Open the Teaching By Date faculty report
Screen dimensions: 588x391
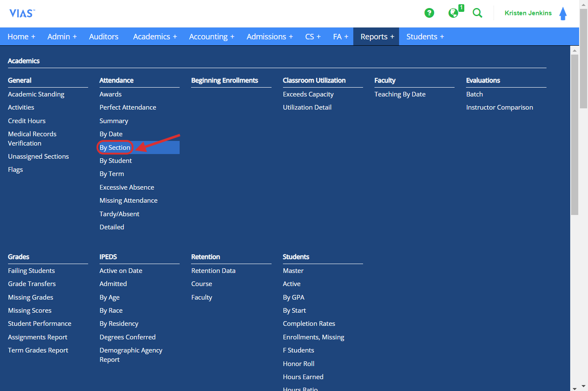[x=400, y=94]
